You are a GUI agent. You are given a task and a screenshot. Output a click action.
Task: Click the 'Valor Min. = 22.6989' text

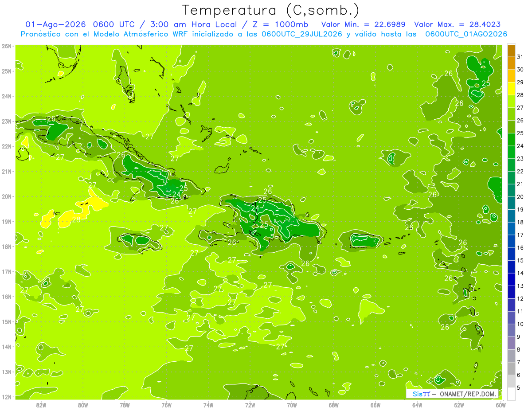pos(364,24)
